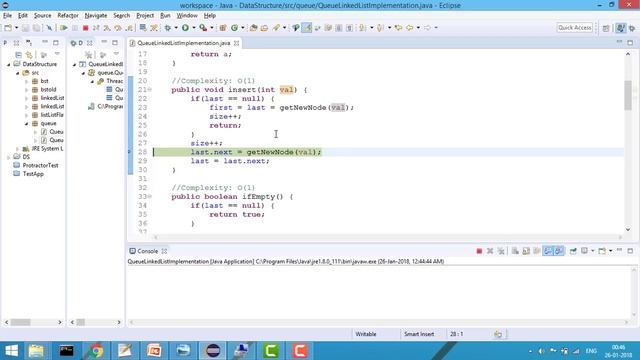Click the New file icon in toolbar
The height and width of the screenshot is (360, 640).
point(8,28)
